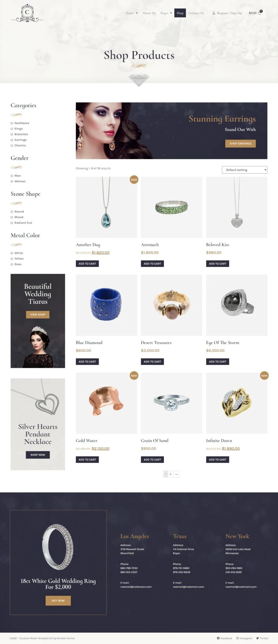Screen dimensions: 278x644
Task: Open the Default sorting dropdown
Action: [245, 170]
